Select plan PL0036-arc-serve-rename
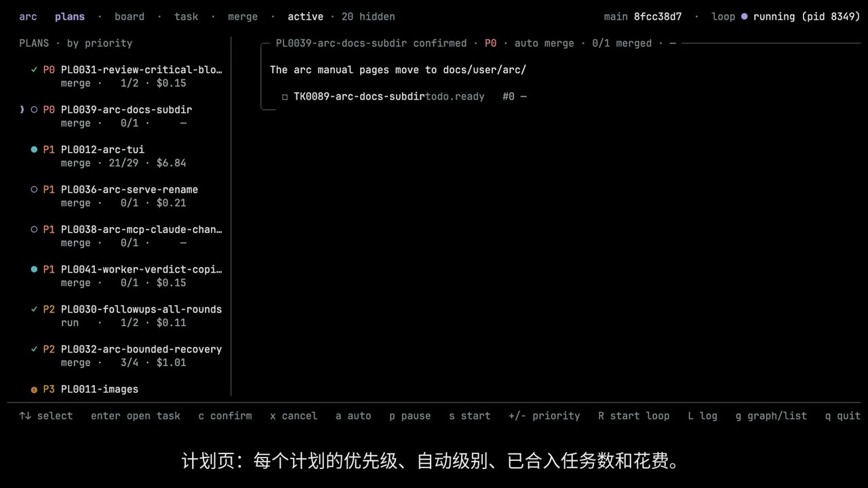The height and width of the screenshot is (488, 868). point(130,190)
